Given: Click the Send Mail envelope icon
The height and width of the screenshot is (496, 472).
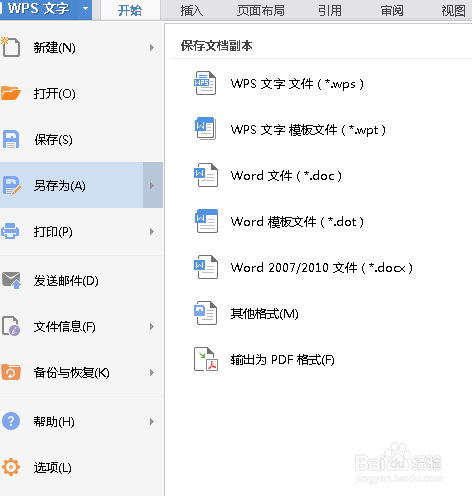Looking at the screenshot, I should pos(11,280).
